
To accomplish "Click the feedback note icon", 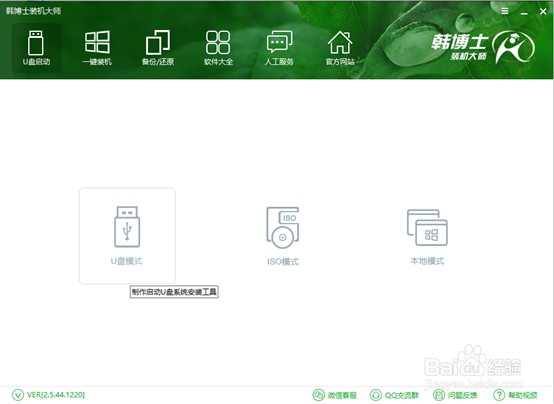I will tap(439, 395).
